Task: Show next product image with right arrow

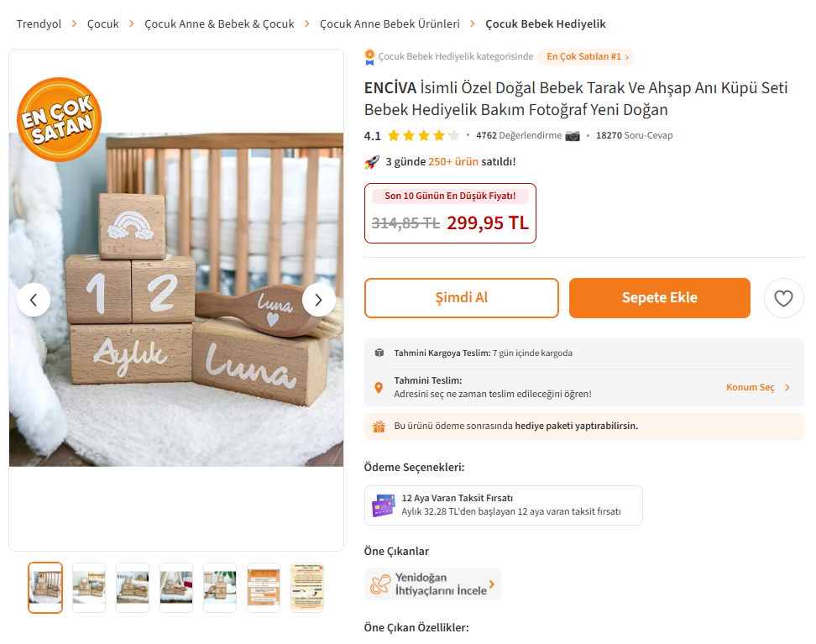Action: 318,300
